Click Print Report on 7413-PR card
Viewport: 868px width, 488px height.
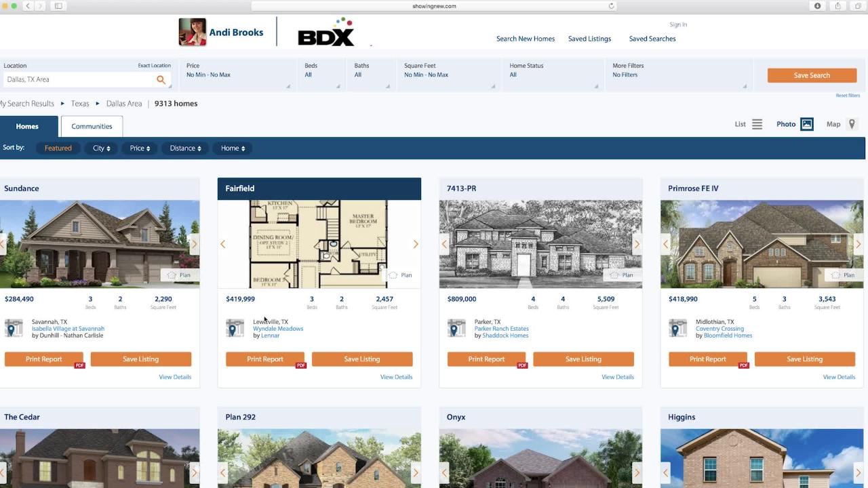[487, 359]
